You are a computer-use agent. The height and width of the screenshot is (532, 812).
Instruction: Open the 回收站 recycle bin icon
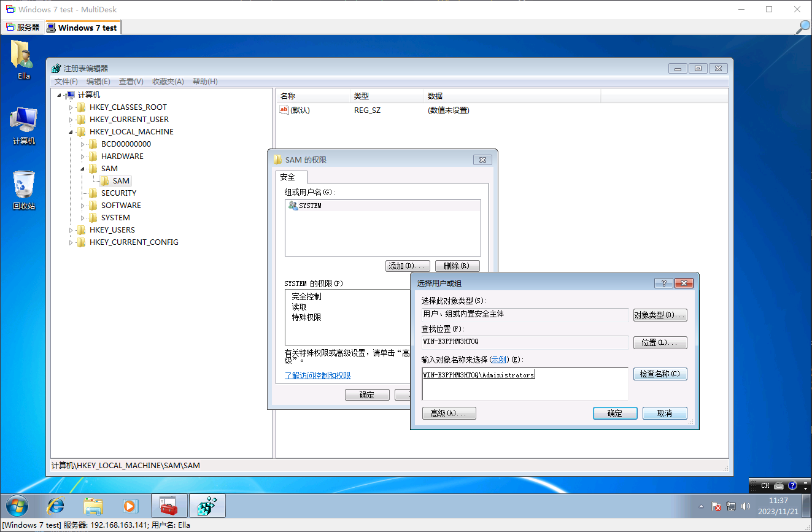pyautogui.click(x=23, y=190)
